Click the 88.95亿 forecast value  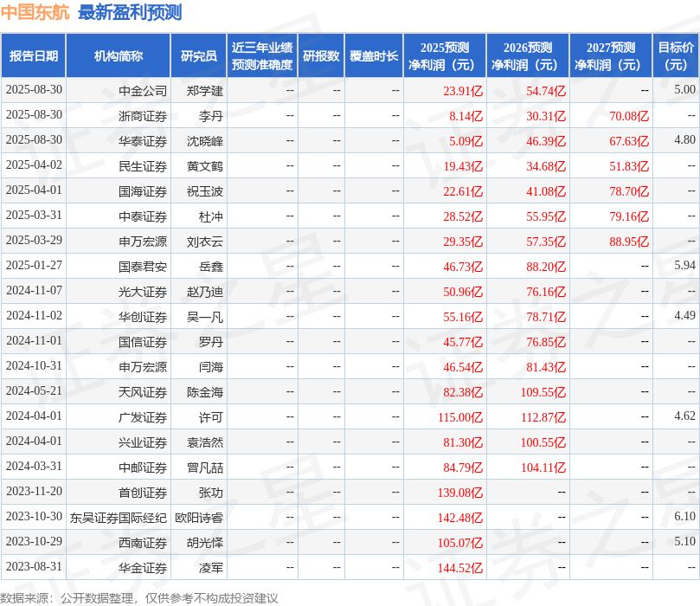[x=629, y=242]
